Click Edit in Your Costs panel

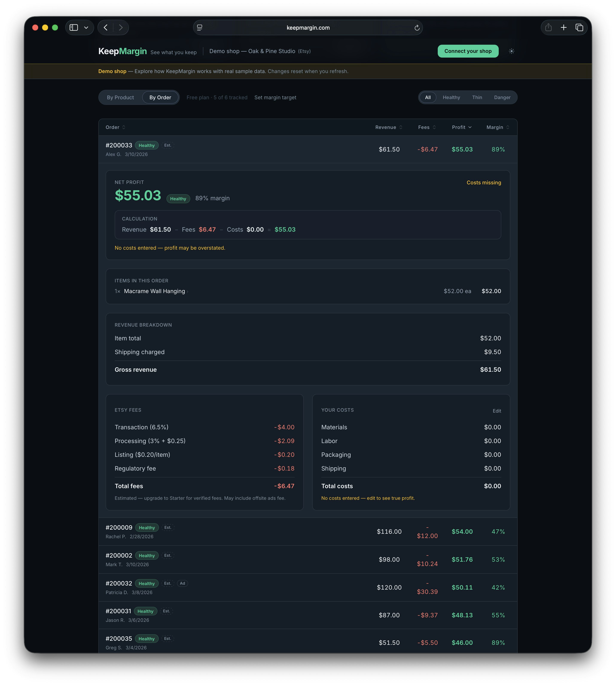[497, 411]
